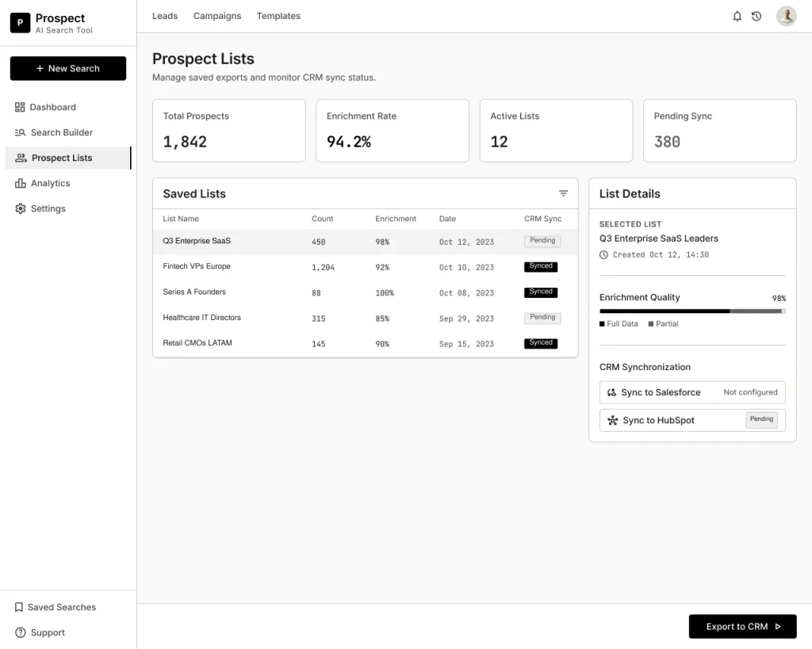Click the Enrichment Quality progress bar
The width and height of the screenshot is (812, 649).
click(692, 311)
